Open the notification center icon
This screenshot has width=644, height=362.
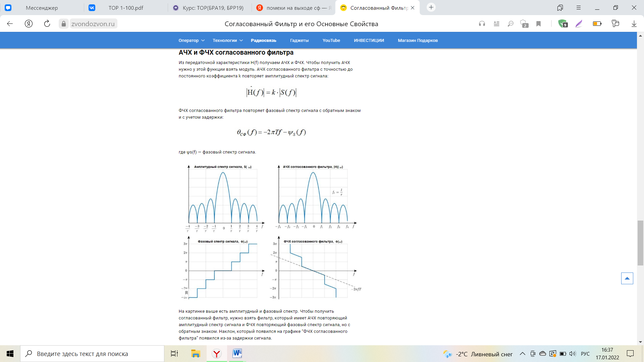[630, 354]
